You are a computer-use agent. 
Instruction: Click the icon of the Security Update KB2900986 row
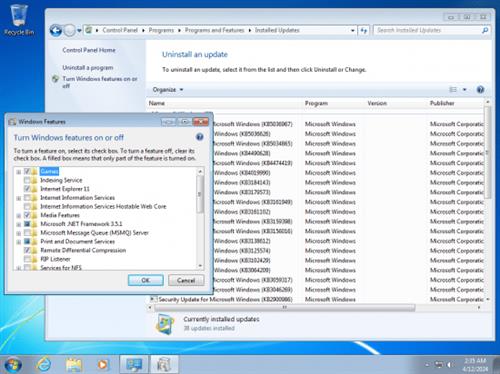point(153,299)
